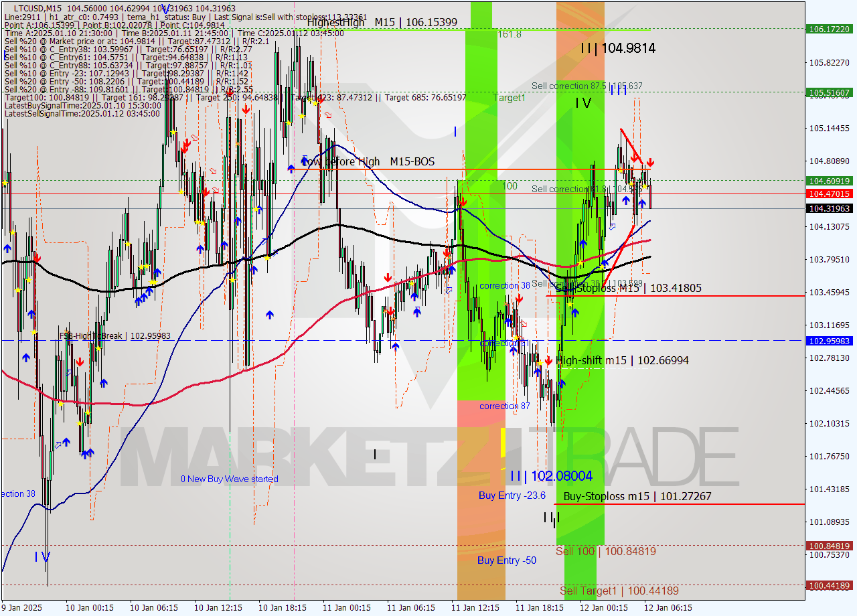Click the '10 Jan 06:15' time axis label
Viewport: 857px width, 616px height.
click(153, 608)
